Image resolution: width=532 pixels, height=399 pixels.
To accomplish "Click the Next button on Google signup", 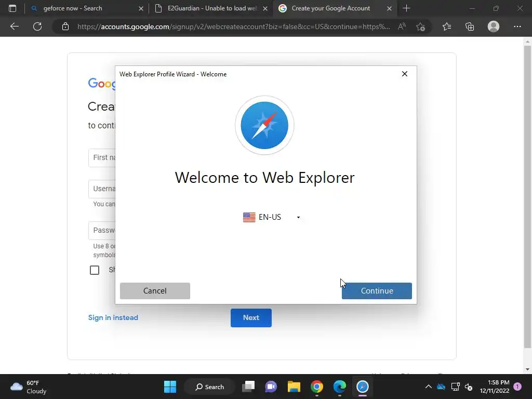I will pyautogui.click(x=251, y=317).
